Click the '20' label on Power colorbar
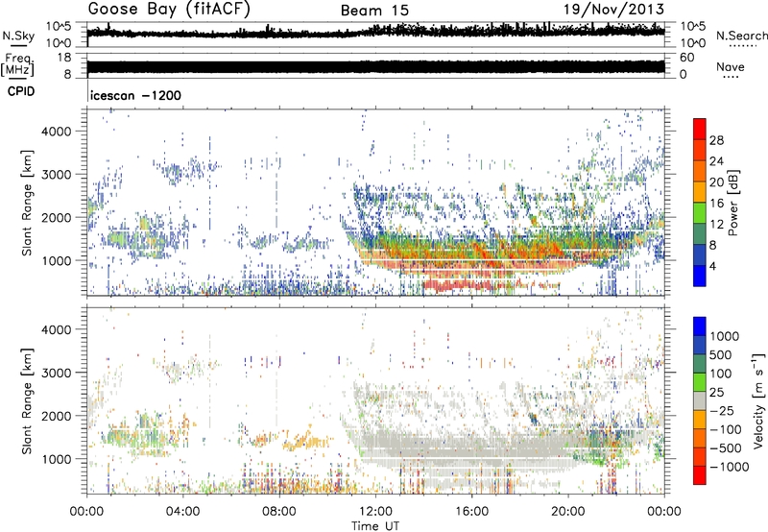 716,182
